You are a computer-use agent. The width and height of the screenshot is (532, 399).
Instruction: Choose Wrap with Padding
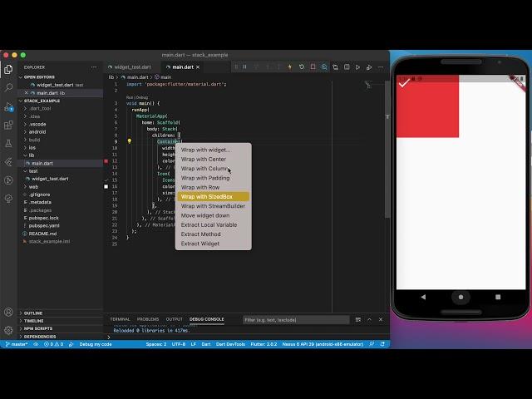[213, 178]
